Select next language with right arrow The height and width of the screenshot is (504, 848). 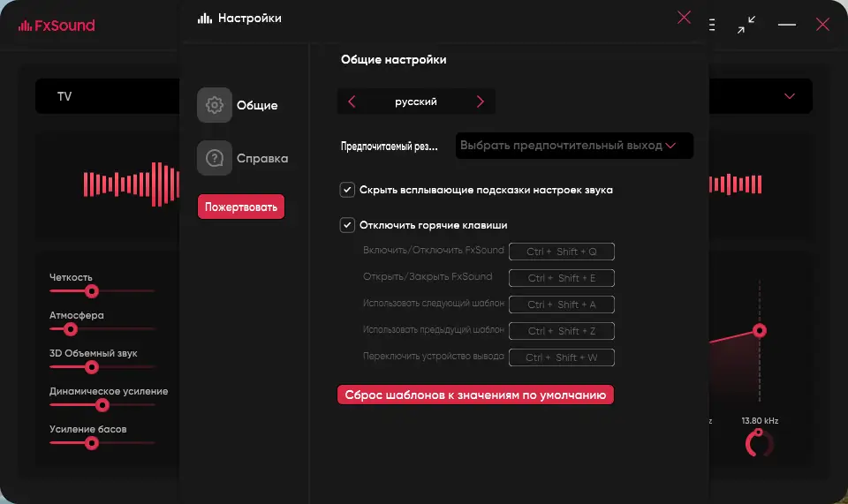click(x=480, y=102)
